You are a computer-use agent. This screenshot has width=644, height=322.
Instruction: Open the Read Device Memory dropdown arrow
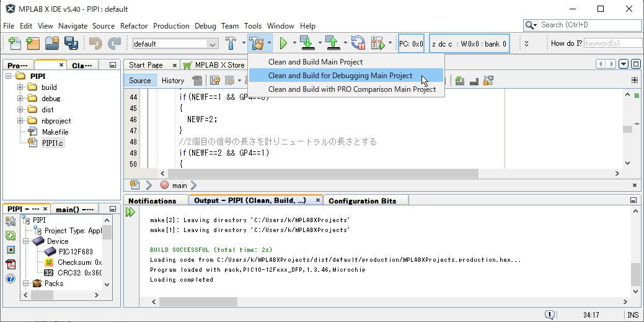coord(345,43)
